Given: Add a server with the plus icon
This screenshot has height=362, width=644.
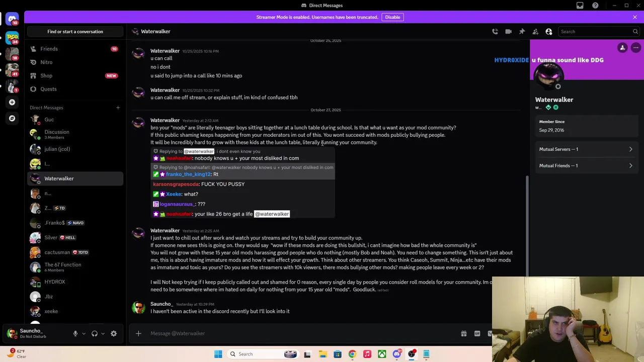Looking at the screenshot, I should pyautogui.click(x=12, y=102).
